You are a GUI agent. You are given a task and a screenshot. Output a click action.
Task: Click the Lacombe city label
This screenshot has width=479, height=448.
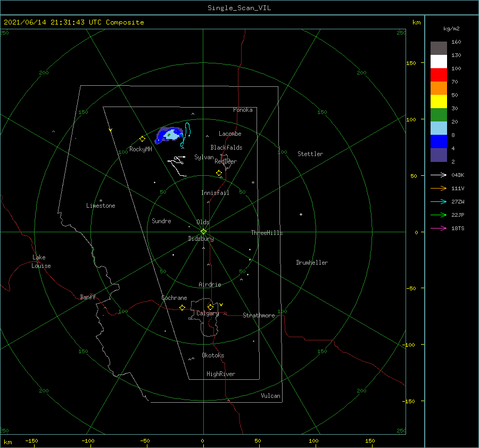point(230,134)
